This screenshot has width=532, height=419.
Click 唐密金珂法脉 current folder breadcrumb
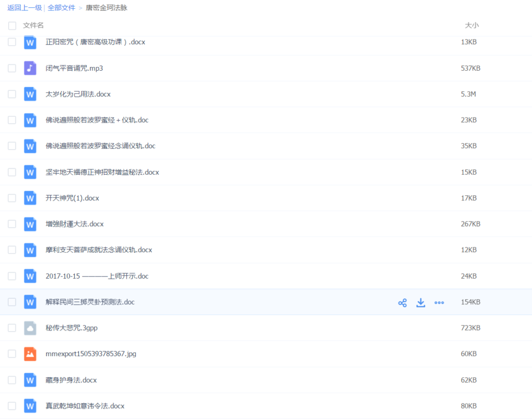pos(107,8)
